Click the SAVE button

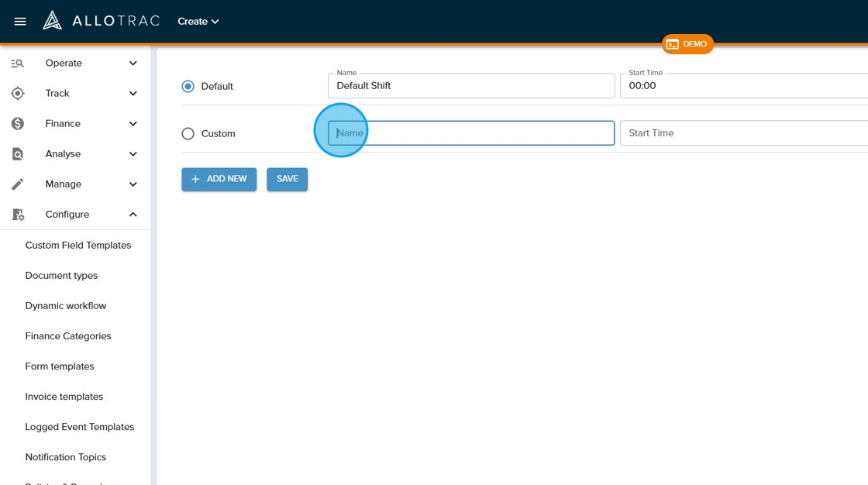(288, 179)
